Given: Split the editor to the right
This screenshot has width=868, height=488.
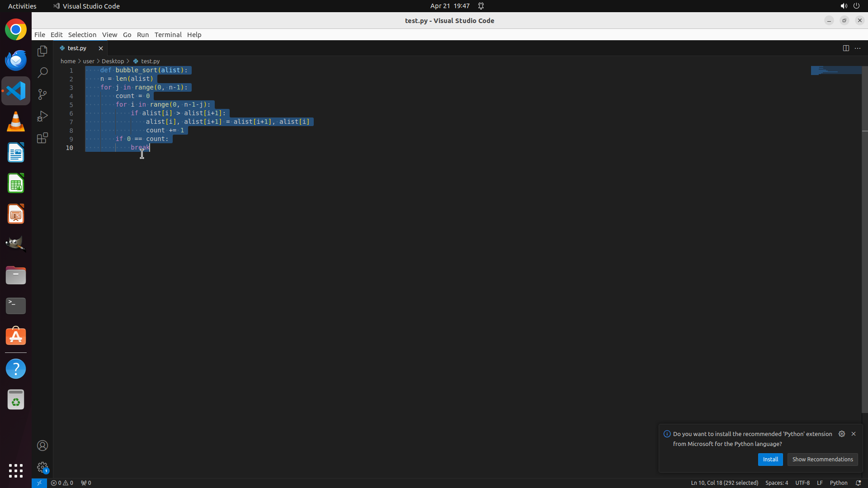Looking at the screenshot, I should pos(845,48).
